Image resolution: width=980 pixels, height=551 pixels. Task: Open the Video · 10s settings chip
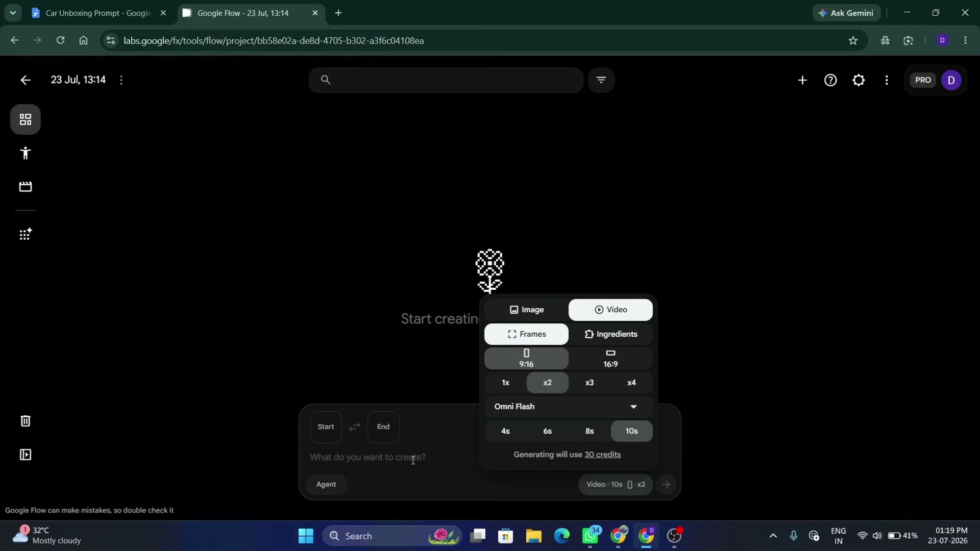(x=616, y=485)
